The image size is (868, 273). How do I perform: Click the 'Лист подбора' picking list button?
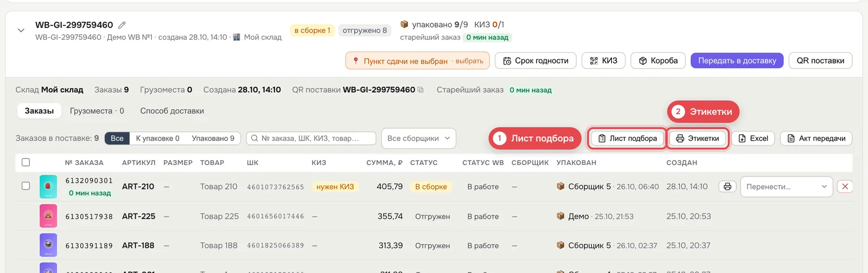627,138
